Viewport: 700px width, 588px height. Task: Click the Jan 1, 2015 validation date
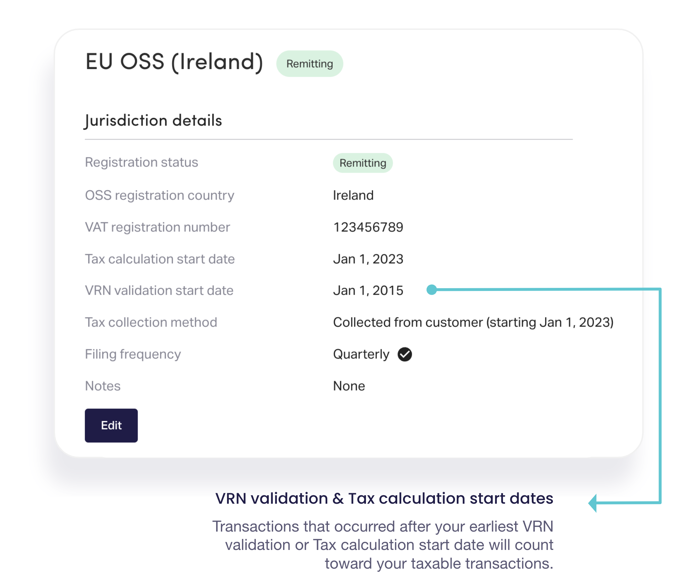click(368, 291)
